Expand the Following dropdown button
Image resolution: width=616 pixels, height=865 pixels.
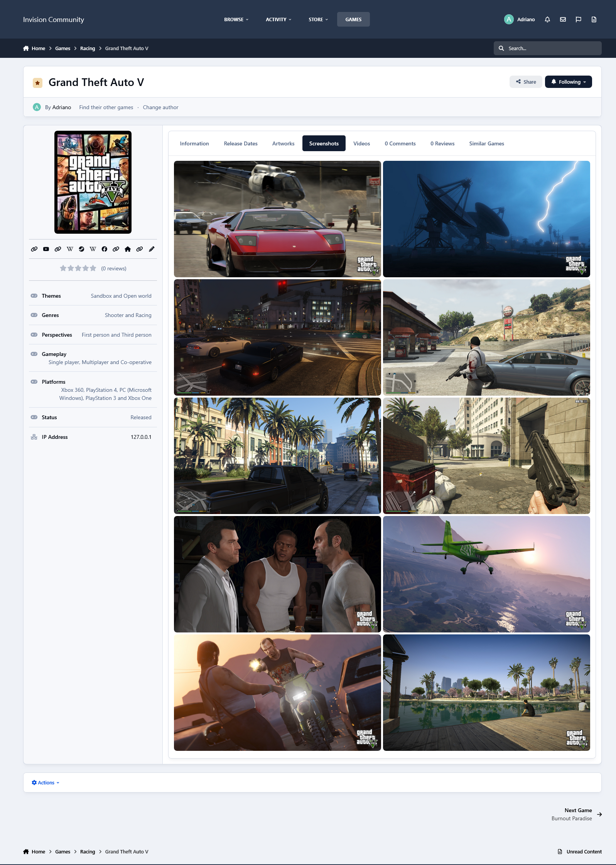click(x=568, y=82)
